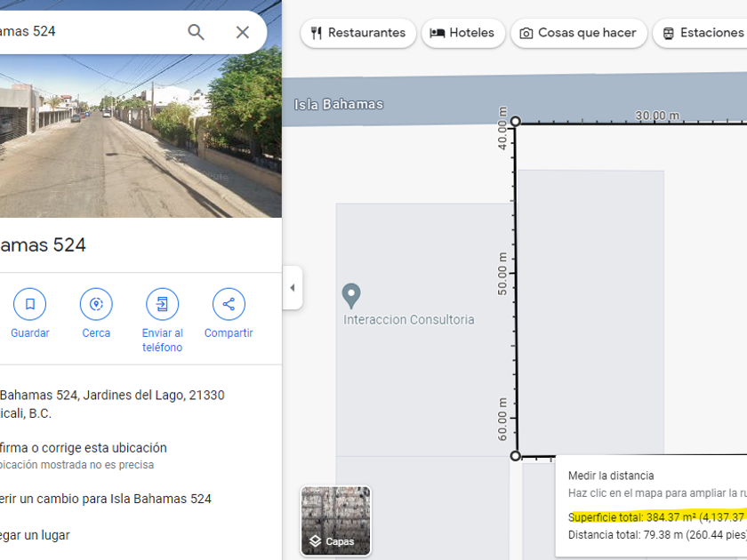Select the Restaurantes filter chip
Screen dimensions: 747x560
click(358, 33)
